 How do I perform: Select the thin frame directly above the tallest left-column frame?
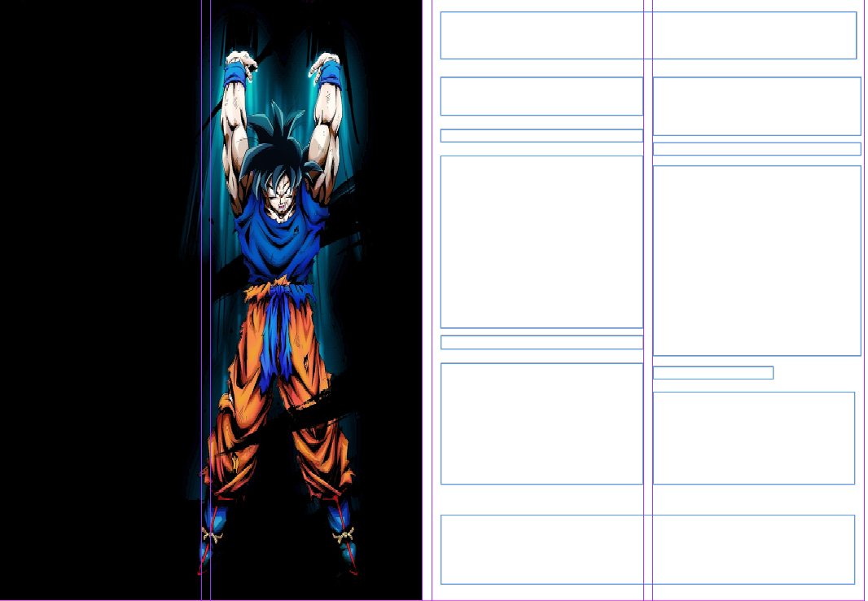coord(542,135)
